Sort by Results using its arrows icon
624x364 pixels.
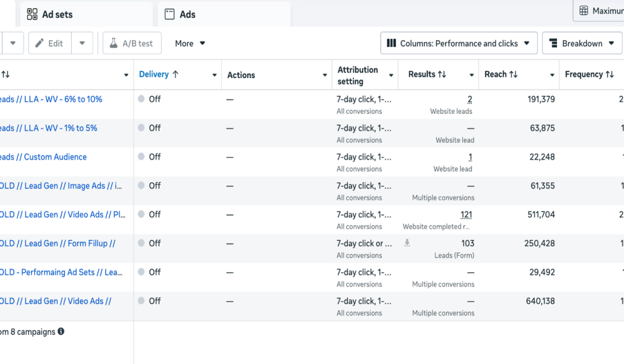[442, 74]
